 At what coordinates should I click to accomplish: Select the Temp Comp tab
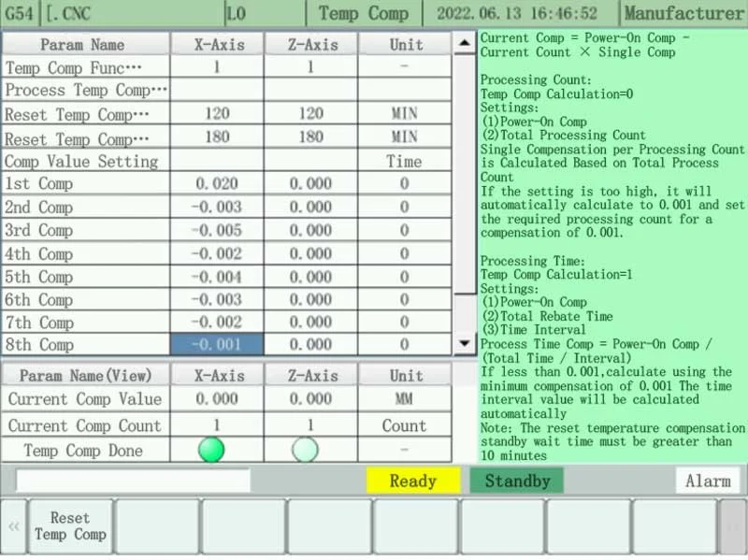click(x=365, y=13)
